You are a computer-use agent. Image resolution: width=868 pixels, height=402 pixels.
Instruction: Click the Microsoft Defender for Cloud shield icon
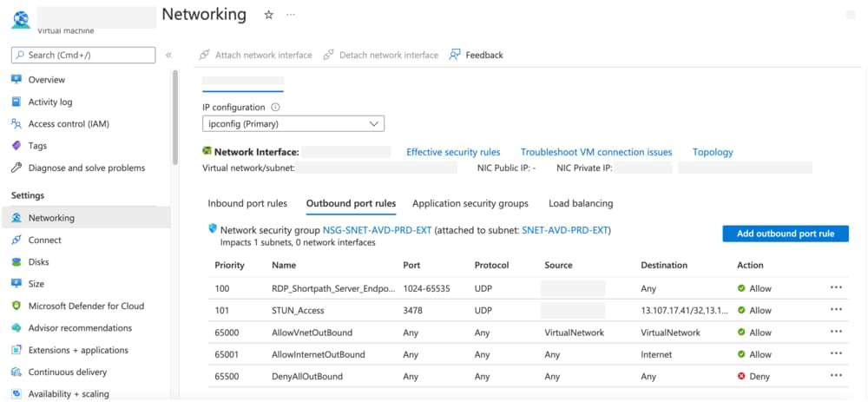tap(16, 306)
